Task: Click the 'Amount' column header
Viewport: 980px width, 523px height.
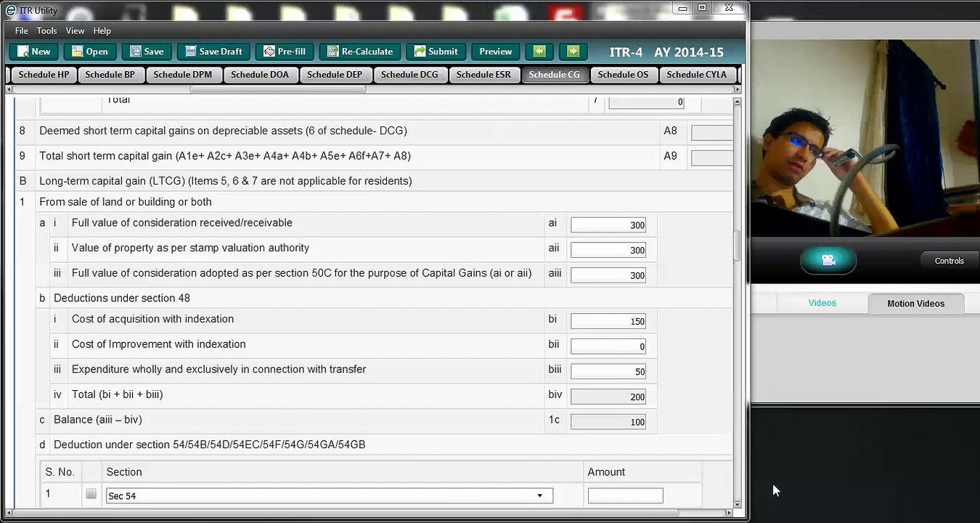Action: 606,472
